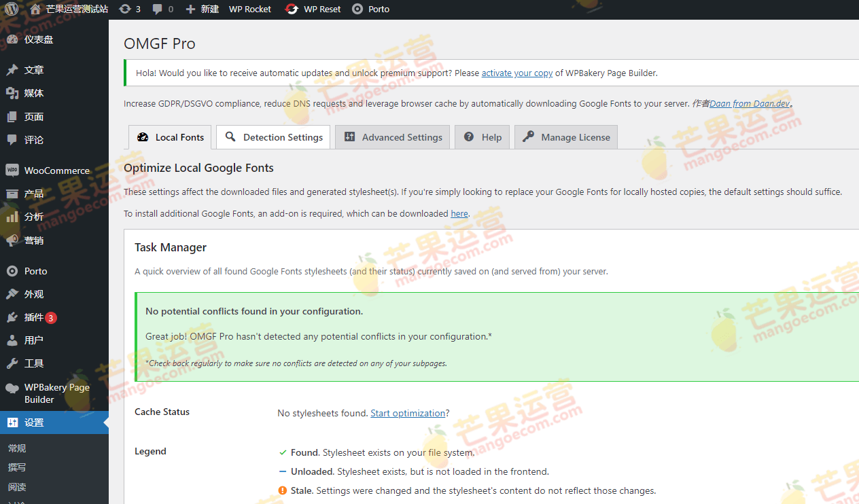The image size is (859, 504).
Task: Open the updates icon showing 3
Action: pos(124,9)
